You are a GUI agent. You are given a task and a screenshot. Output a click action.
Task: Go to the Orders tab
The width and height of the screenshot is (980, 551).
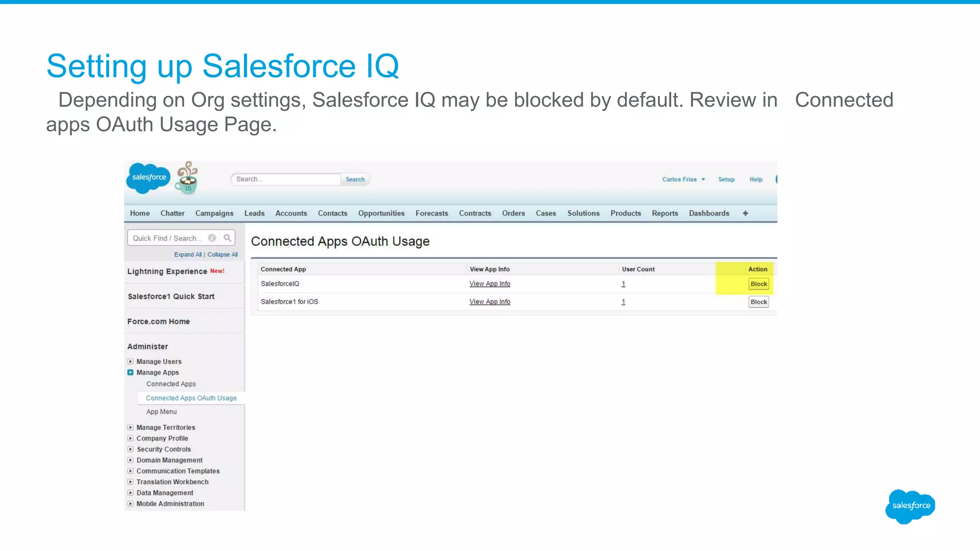click(513, 213)
